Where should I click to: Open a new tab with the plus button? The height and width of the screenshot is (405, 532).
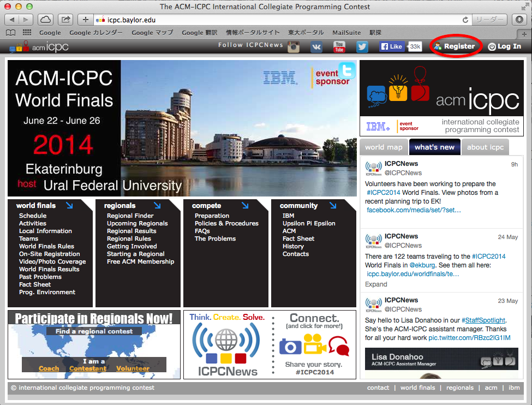tap(524, 34)
